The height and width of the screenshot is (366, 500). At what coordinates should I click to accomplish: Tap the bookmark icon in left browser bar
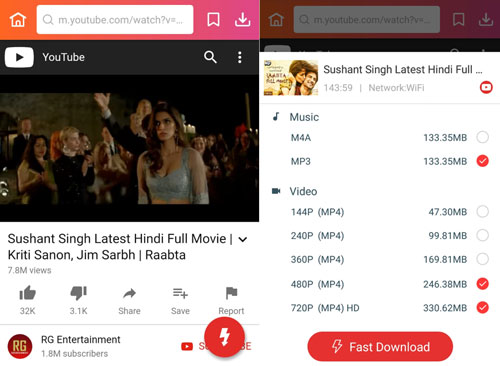tap(213, 20)
